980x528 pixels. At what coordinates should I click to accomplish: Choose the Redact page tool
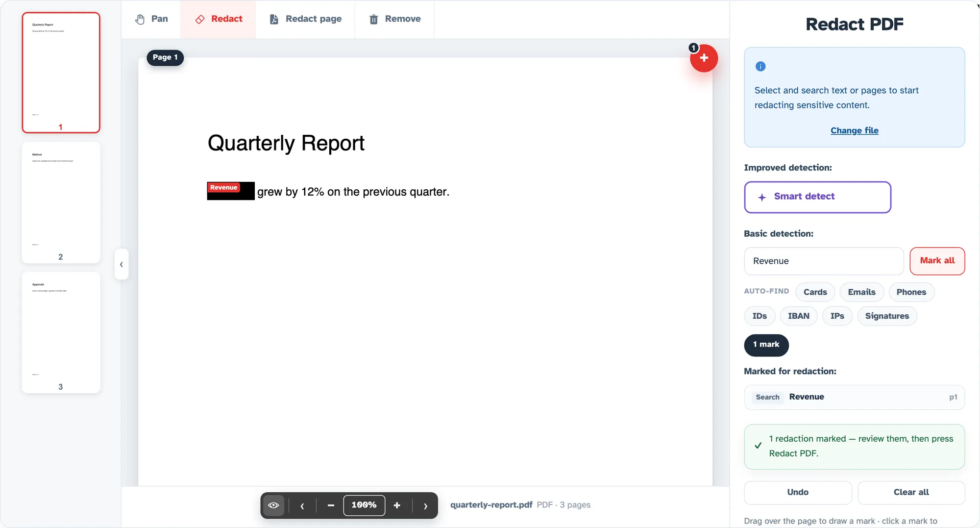(305, 19)
